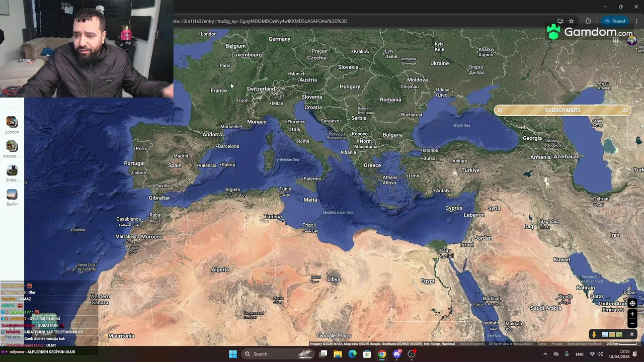Open File Explorer from the taskbar
This screenshot has width=644, height=362.
[x=338, y=354]
